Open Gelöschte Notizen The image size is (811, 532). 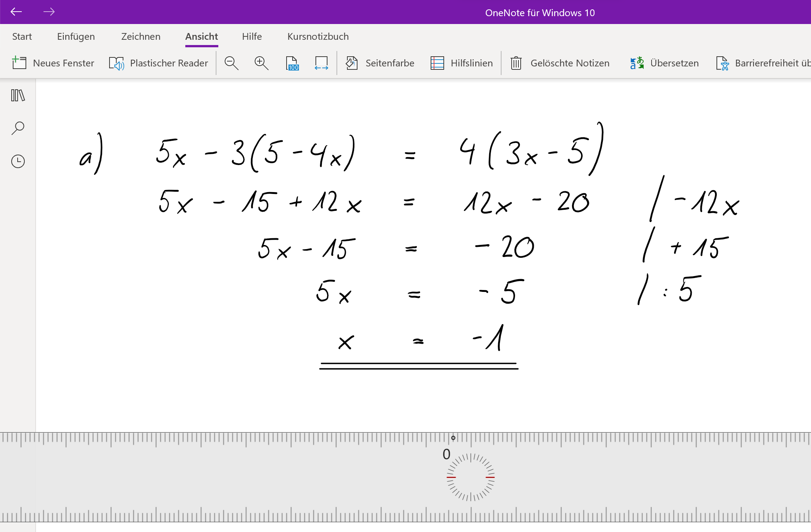(x=560, y=63)
